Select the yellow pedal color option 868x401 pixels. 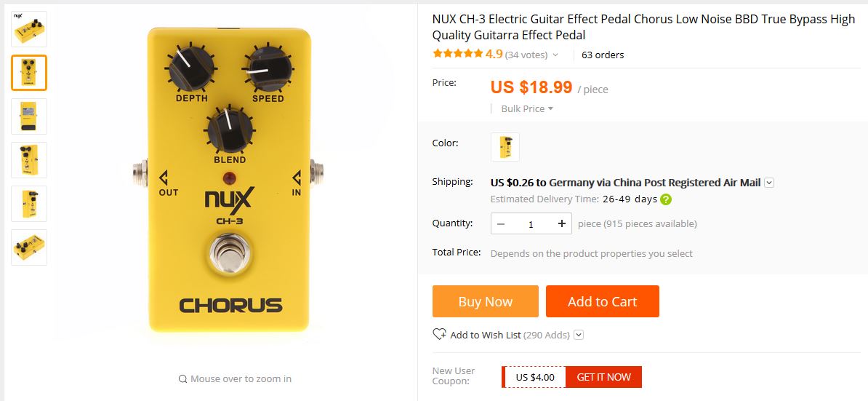tap(505, 147)
